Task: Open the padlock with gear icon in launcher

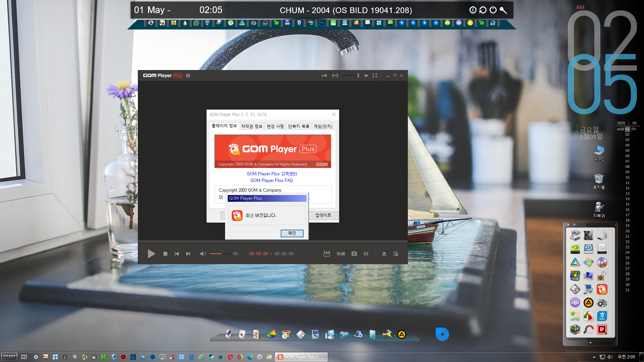Action: (602, 276)
